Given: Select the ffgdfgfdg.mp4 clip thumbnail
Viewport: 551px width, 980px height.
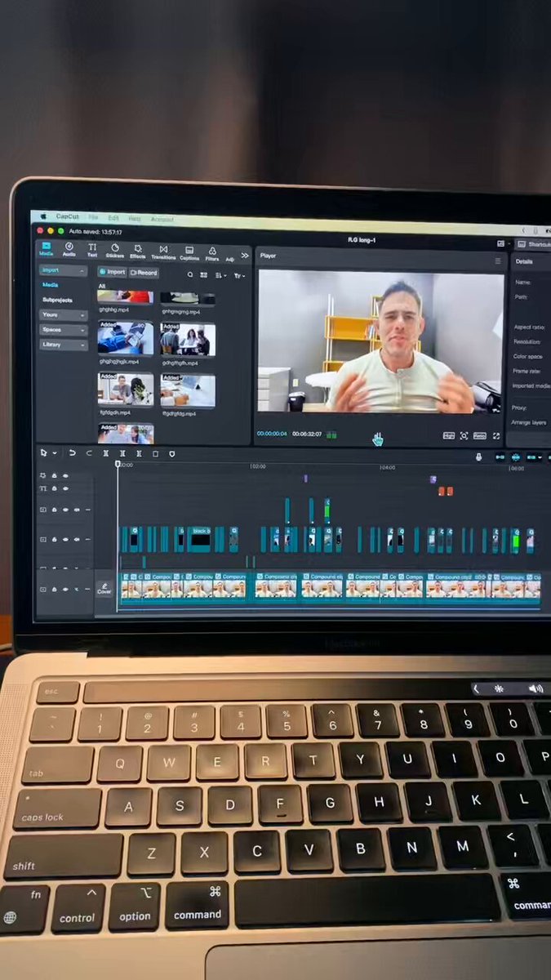Looking at the screenshot, I should [x=188, y=391].
